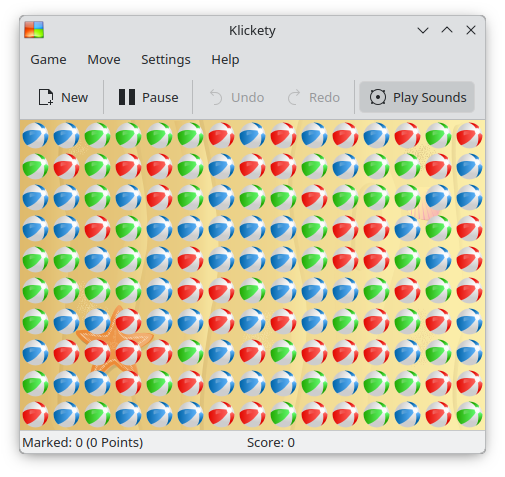Image resolution: width=505 pixels, height=477 pixels.
Task: Maximize the Klickety window
Action: pos(447,30)
